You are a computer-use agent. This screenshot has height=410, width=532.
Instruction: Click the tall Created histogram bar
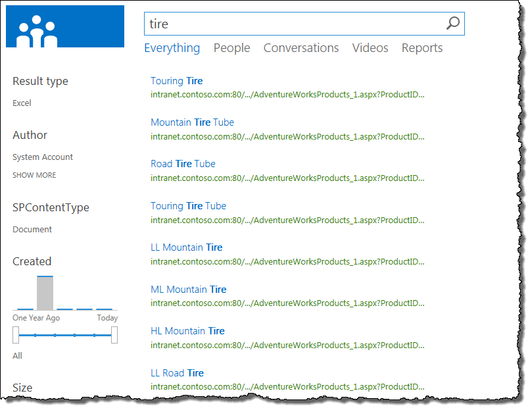coord(45,292)
